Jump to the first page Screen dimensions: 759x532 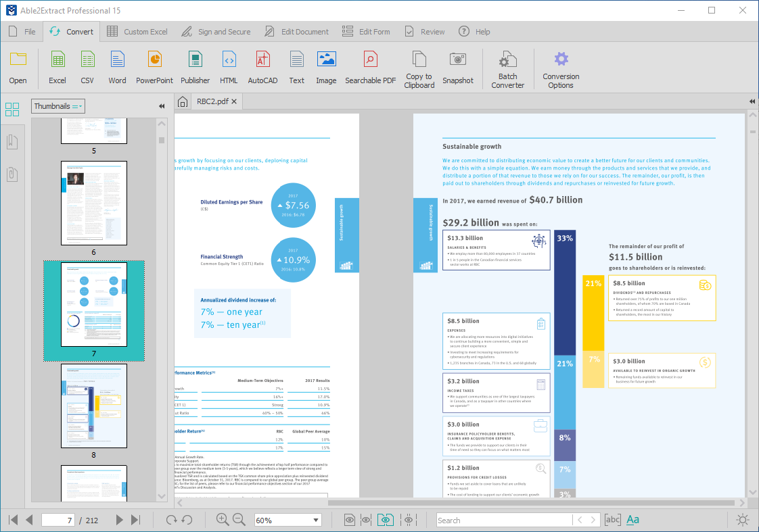[13, 520]
